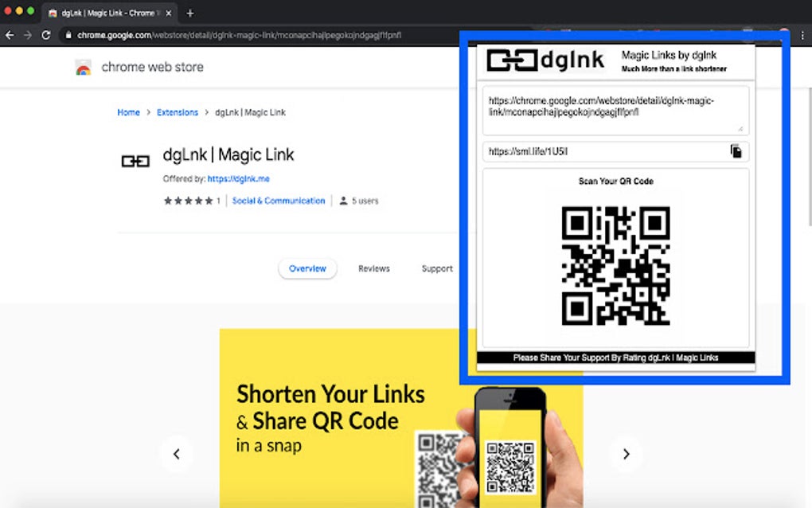Open Chrome's three-dot menu
Viewport: 812px width, 508px height.
click(802, 35)
